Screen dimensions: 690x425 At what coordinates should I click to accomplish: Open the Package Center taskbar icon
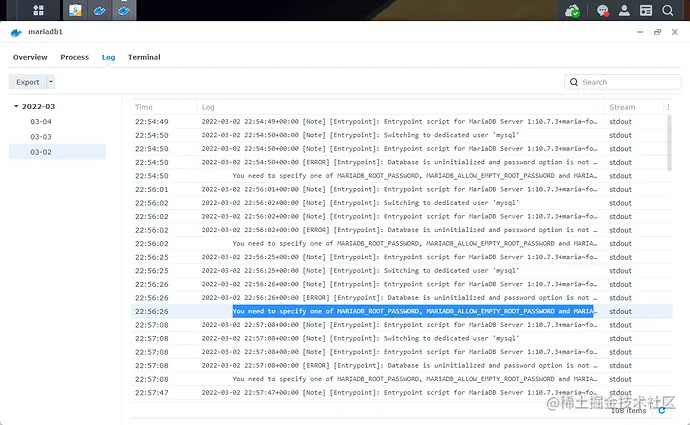(76, 10)
